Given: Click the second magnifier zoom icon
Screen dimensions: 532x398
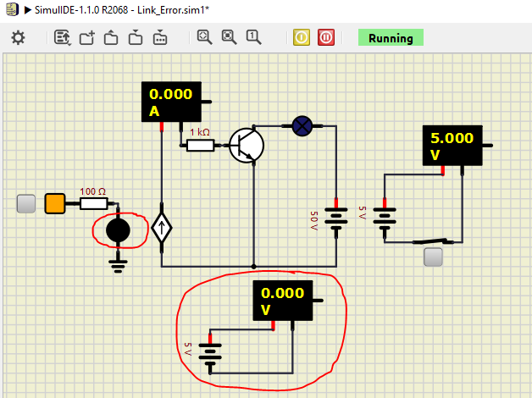Looking at the screenshot, I should coord(229,37).
